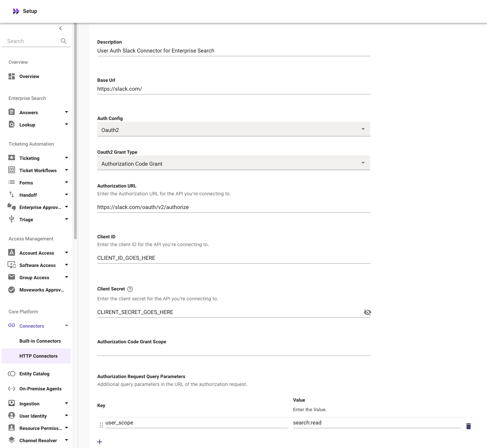Expand the Handoff menu arrow
This screenshot has width=487, height=448.
click(67, 194)
